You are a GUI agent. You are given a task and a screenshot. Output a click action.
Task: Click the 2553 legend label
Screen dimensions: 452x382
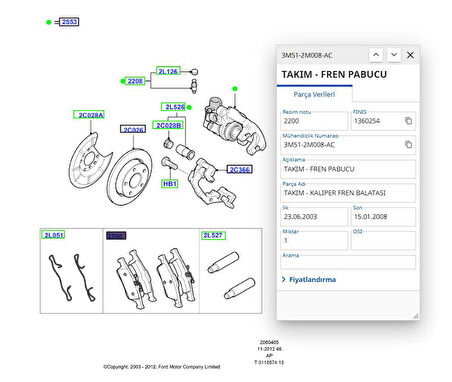click(69, 22)
